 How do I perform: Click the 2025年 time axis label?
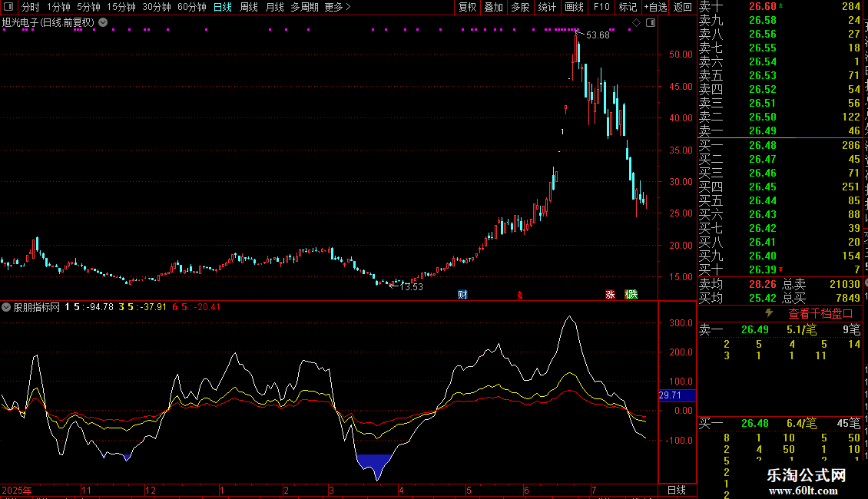pos(17,490)
